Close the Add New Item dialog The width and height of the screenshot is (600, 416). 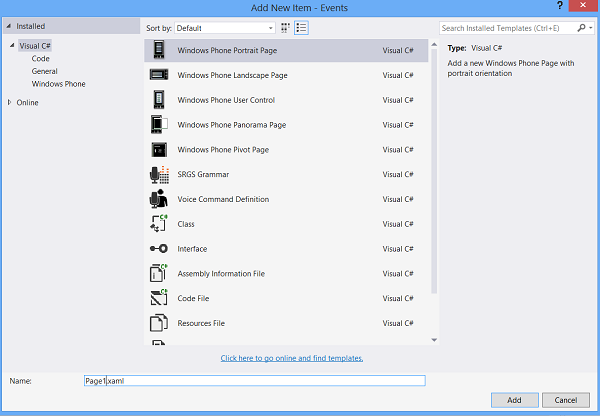(x=583, y=5)
